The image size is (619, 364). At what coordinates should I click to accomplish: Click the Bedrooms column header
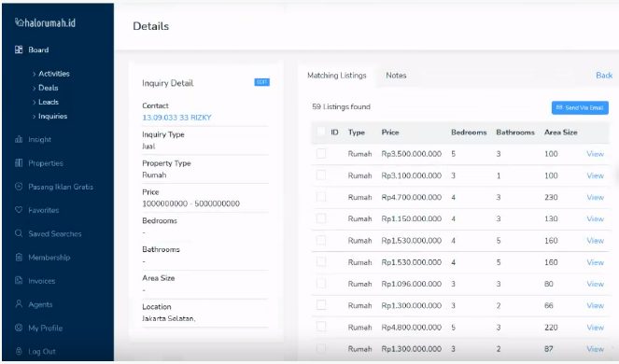click(469, 133)
